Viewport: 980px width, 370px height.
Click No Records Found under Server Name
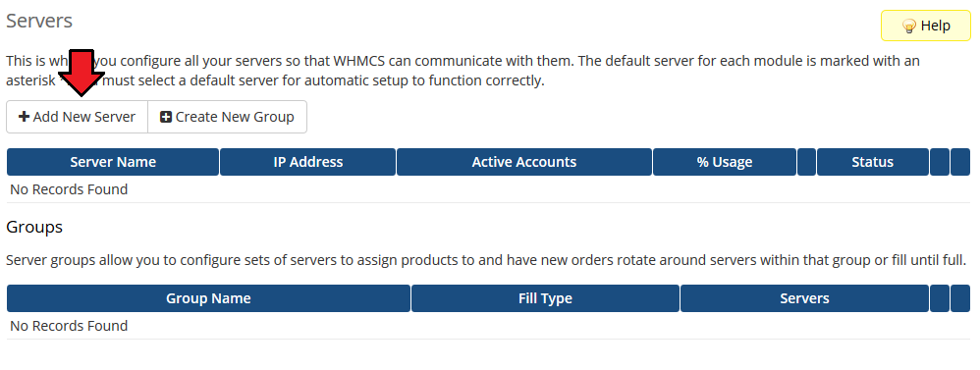coord(69,189)
